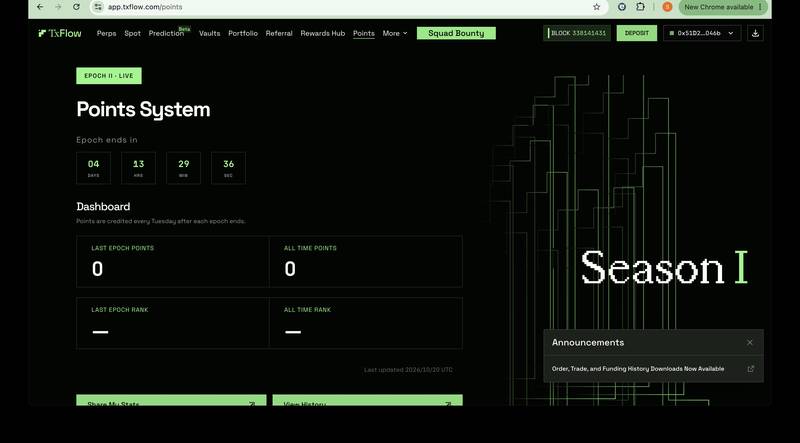Screen dimensions: 800x443
Task: Open the Perps tab
Action: pos(106,33)
